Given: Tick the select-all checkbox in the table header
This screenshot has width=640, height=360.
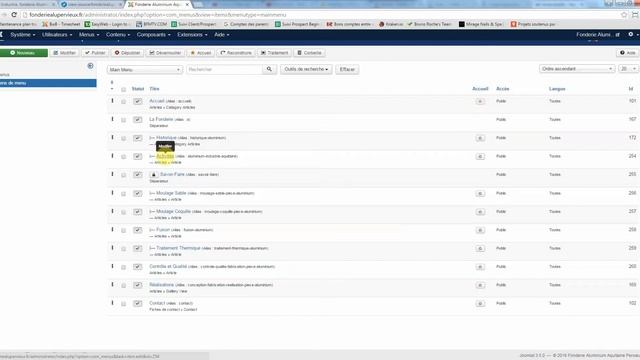Looking at the screenshot, I should pyautogui.click(x=124, y=89).
